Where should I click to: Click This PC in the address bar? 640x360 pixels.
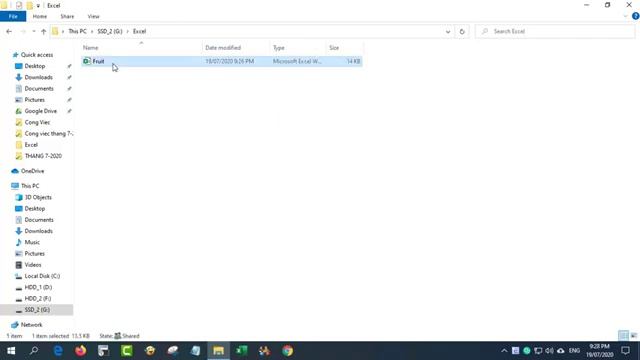coord(78,31)
